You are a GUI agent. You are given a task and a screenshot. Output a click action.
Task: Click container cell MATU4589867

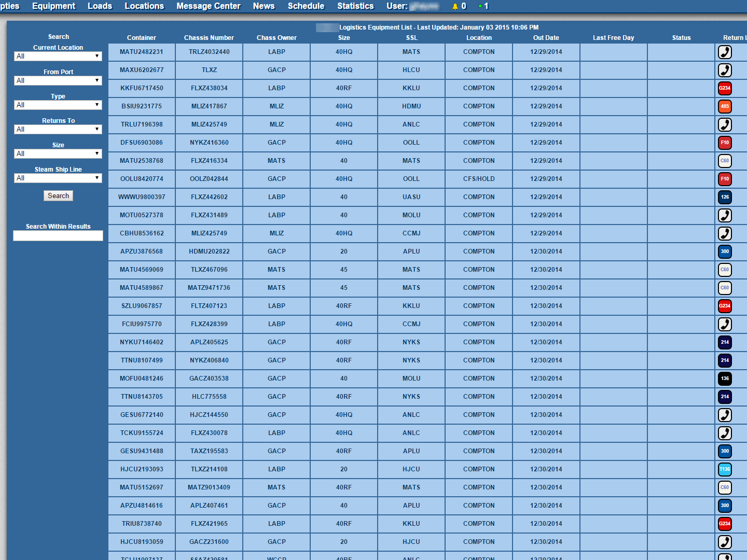142,288
